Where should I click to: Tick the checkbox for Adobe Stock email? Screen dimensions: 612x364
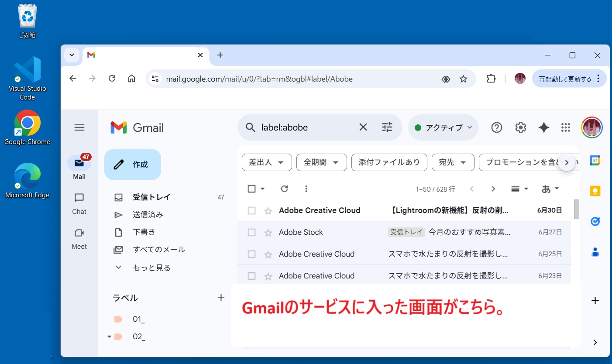tap(251, 232)
